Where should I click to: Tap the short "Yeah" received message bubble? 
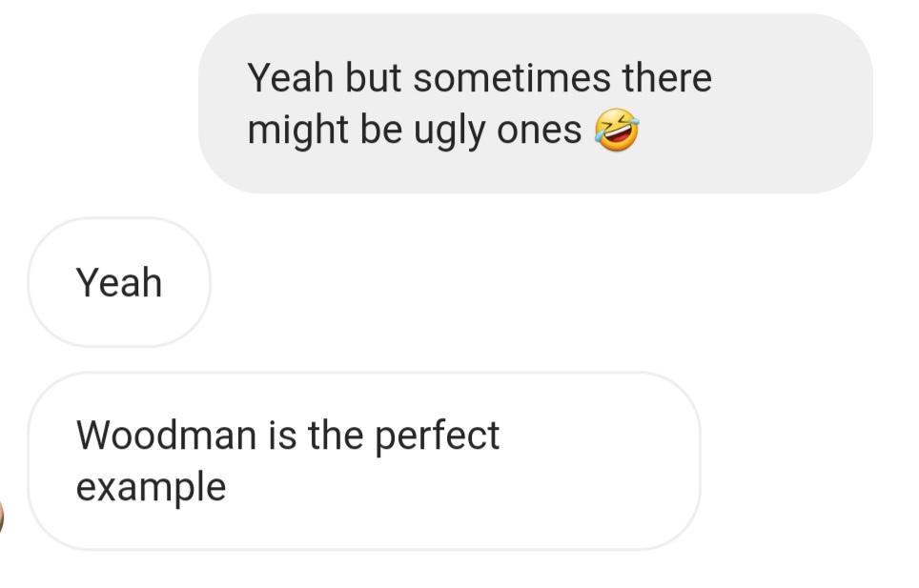(119, 282)
